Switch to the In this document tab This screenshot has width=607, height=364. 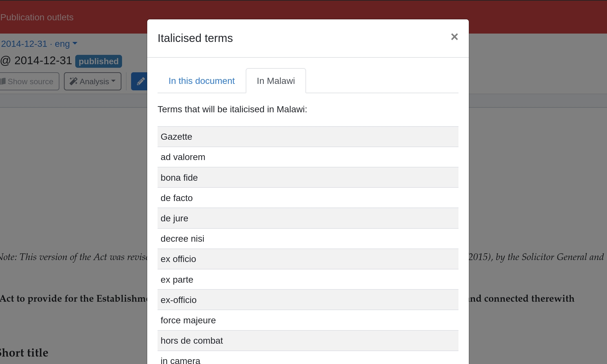[x=201, y=81]
